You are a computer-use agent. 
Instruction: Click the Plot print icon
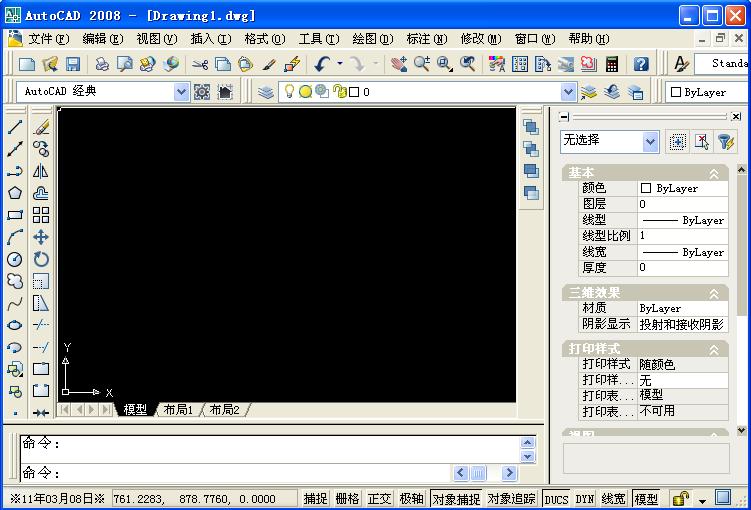(x=102, y=64)
